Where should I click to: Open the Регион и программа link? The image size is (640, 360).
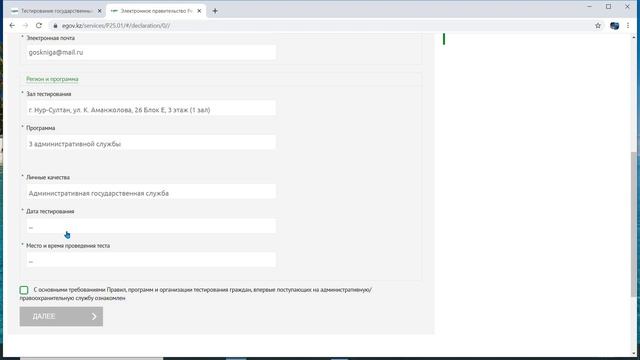pyautogui.click(x=52, y=79)
